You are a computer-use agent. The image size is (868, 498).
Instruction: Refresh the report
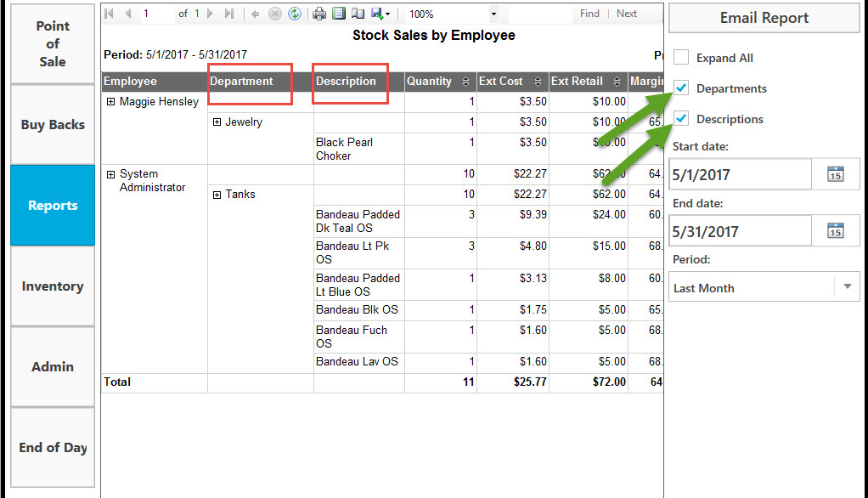point(295,14)
